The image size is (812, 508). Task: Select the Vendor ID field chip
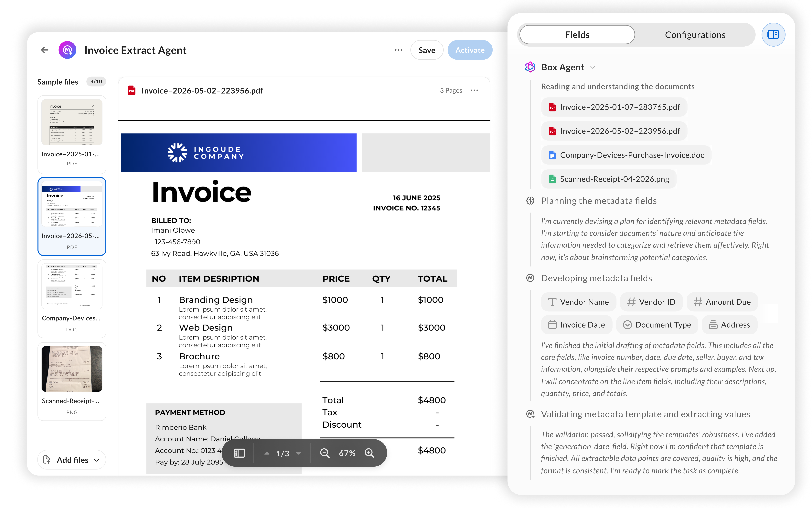(x=651, y=302)
